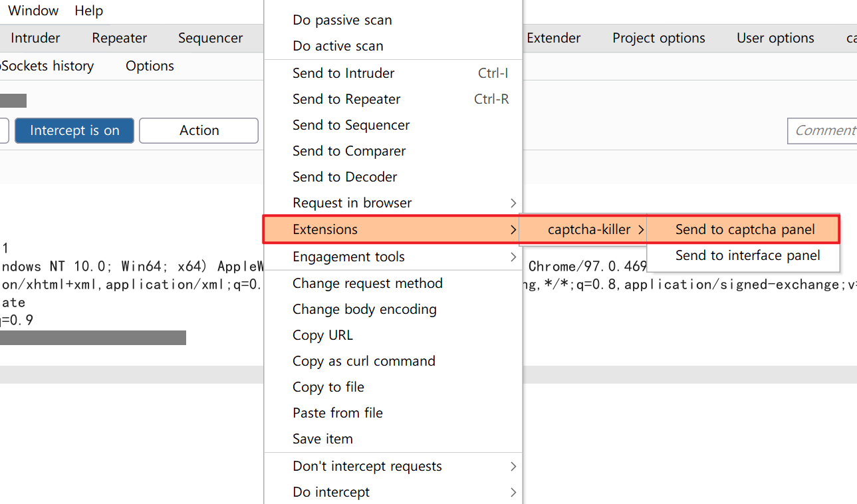Expand the Engagement tools submenu arrow

(513, 257)
